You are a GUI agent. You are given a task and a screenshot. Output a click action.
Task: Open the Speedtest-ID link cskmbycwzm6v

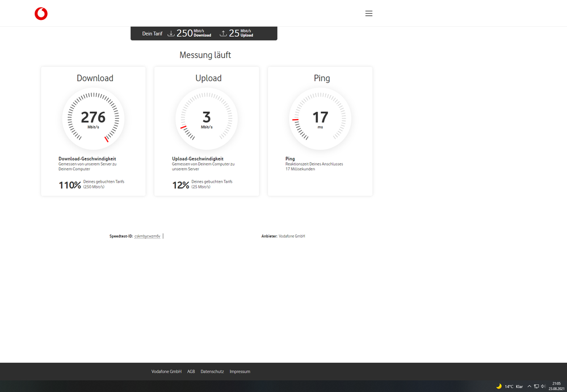(x=147, y=237)
